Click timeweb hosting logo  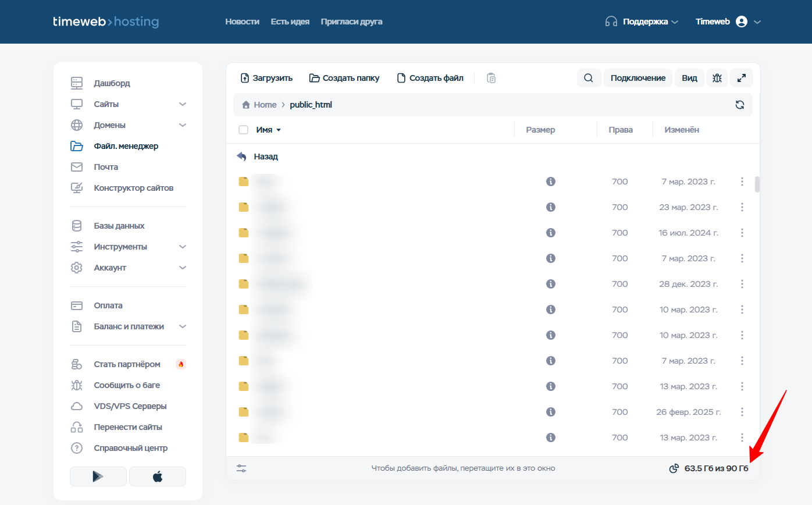106,22
